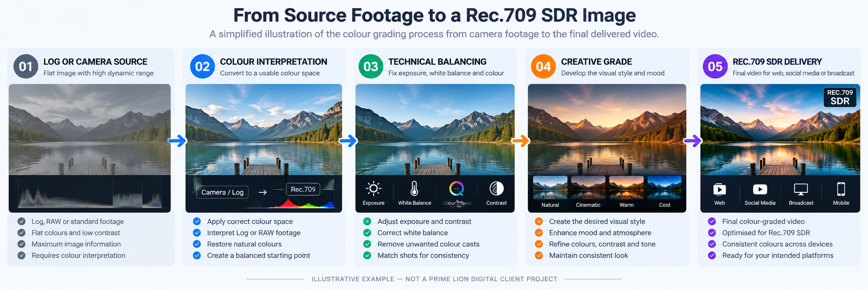
Task: Click the REC.709 SDR badge on the final image
Action: point(840,97)
